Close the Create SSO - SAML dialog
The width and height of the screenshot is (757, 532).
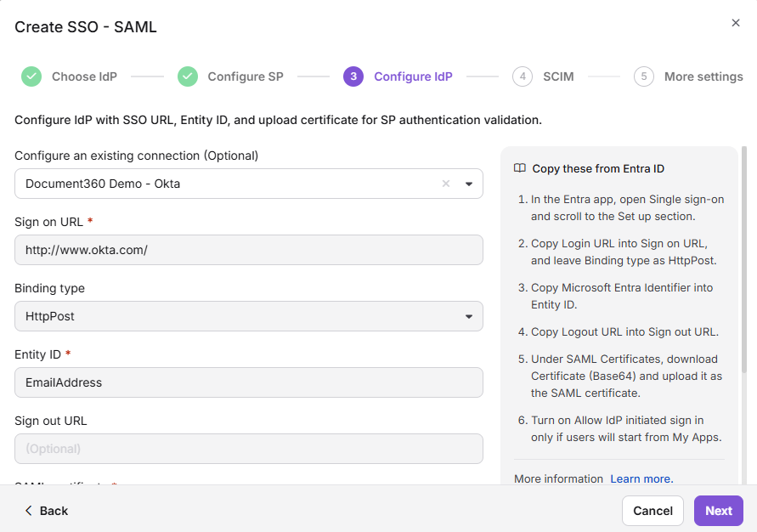(x=735, y=23)
